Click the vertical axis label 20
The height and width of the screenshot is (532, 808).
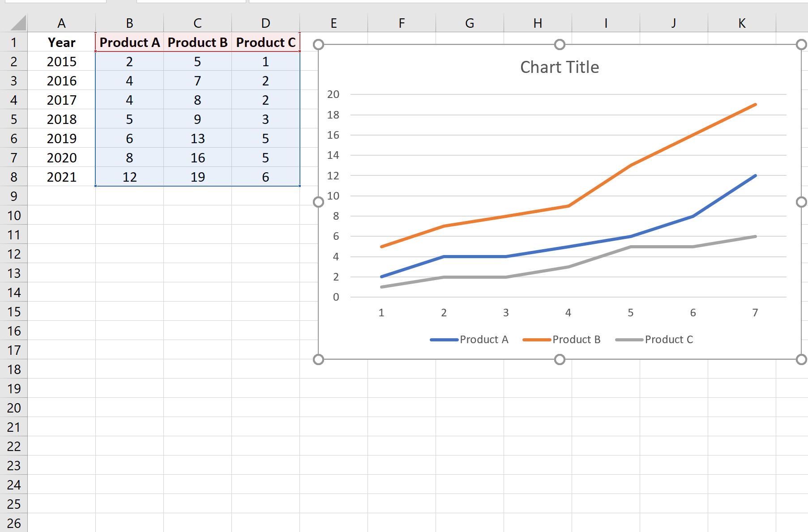[x=333, y=94]
